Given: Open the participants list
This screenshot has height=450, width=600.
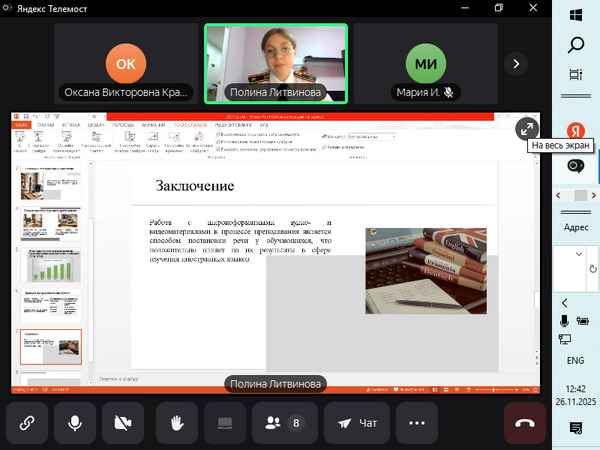Looking at the screenshot, I should pyautogui.click(x=283, y=423).
